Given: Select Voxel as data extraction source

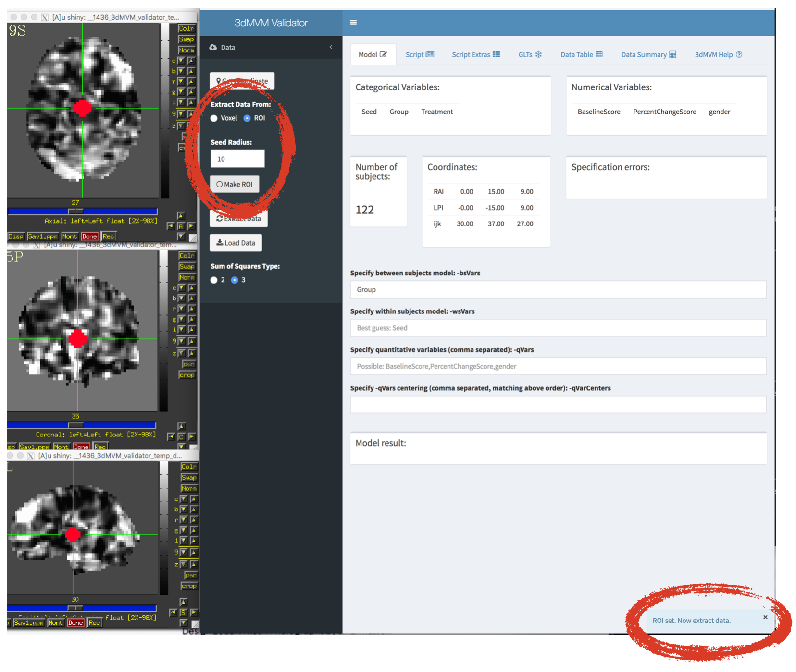Looking at the screenshot, I should (x=214, y=118).
